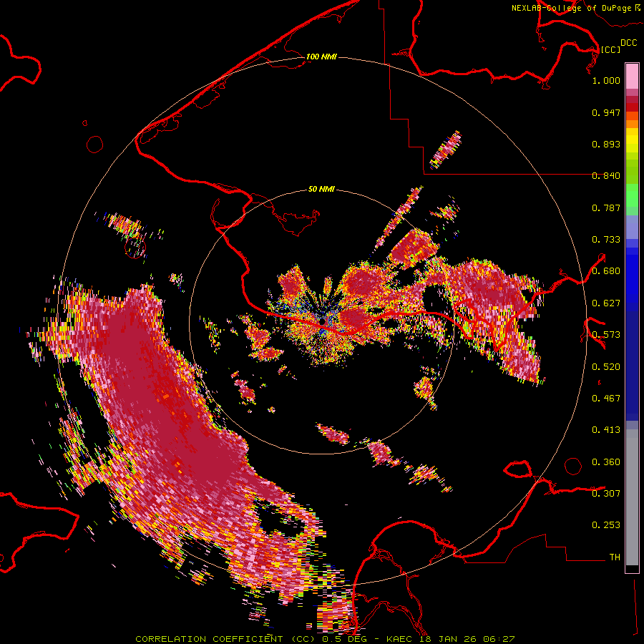
Task: Click the DCC label above the color bar
Action: pyautogui.click(x=629, y=42)
